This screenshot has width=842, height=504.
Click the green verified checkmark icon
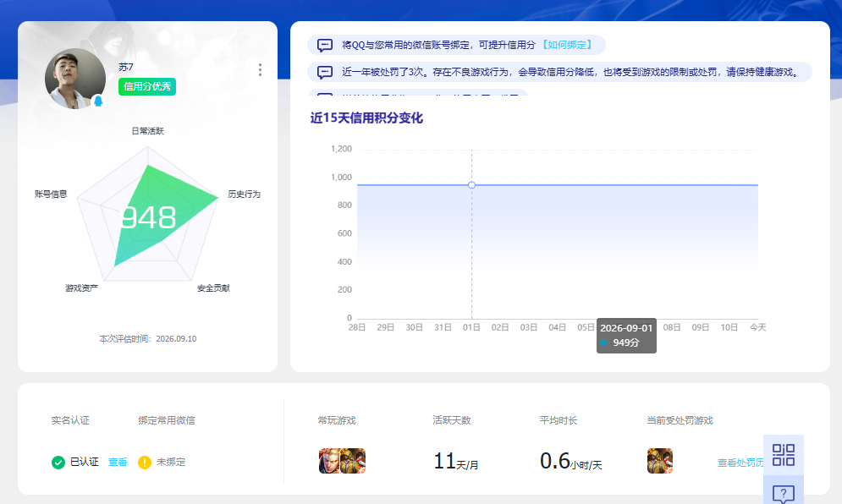point(58,462)
